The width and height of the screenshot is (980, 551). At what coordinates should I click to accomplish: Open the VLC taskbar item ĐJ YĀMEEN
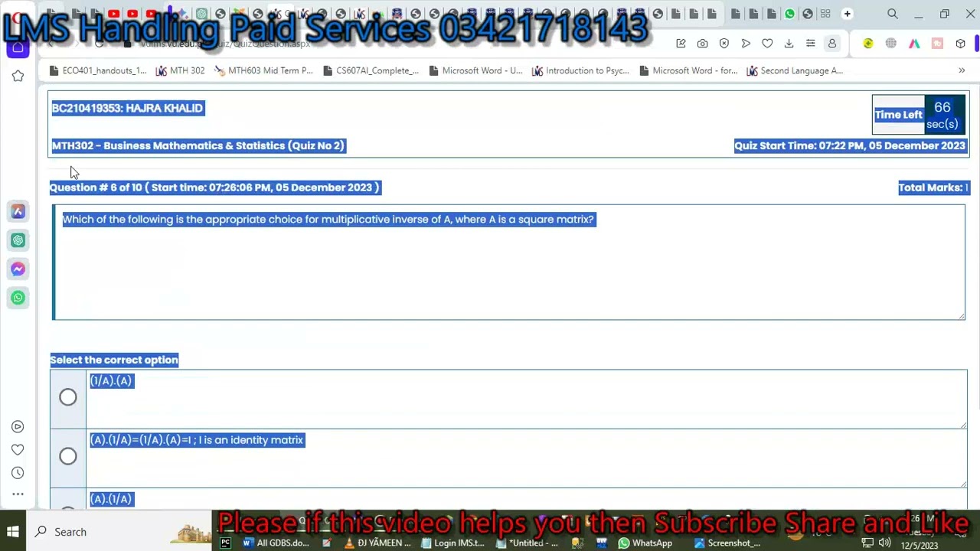377,543
